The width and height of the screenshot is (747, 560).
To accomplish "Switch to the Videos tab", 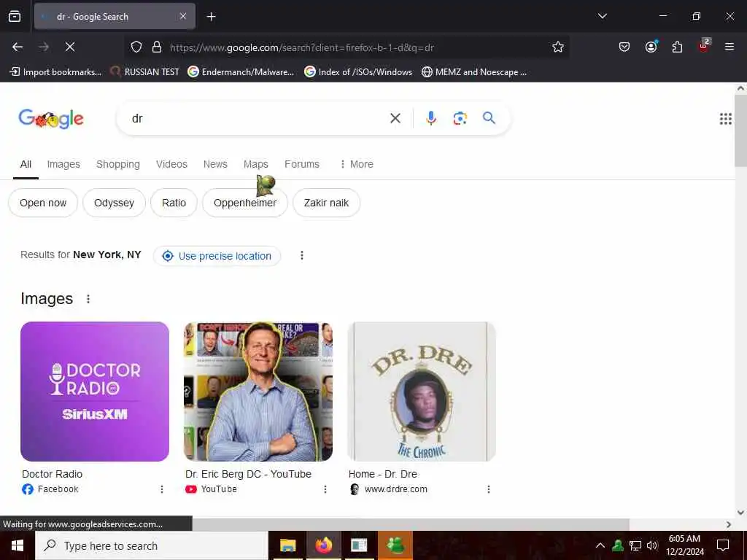I will [171, 164].
